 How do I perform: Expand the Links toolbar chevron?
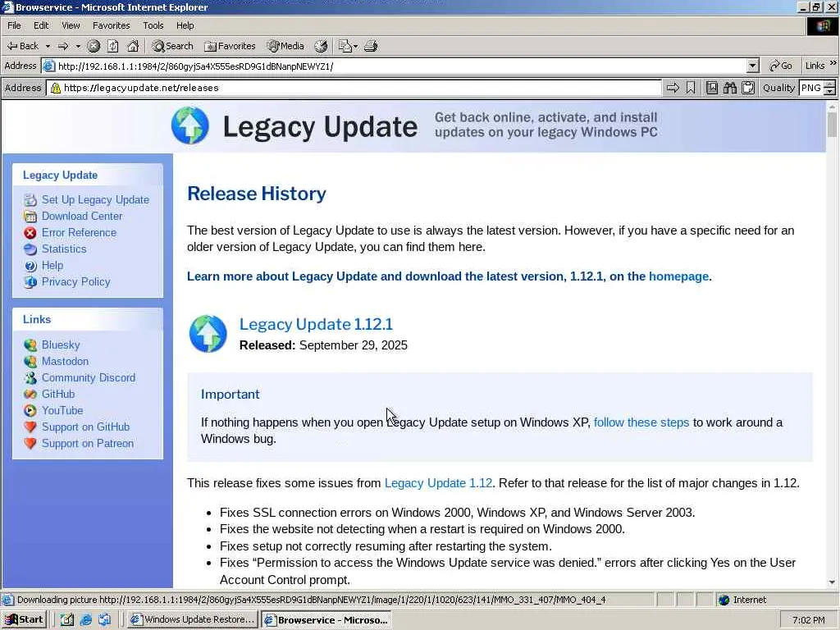coord(833,63)
